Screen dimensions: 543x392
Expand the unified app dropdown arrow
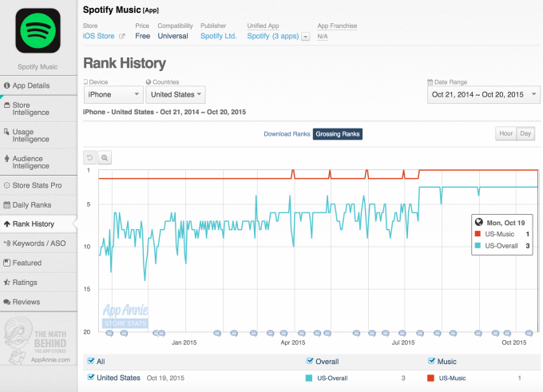pyautogui.click(x=305, y=37)
